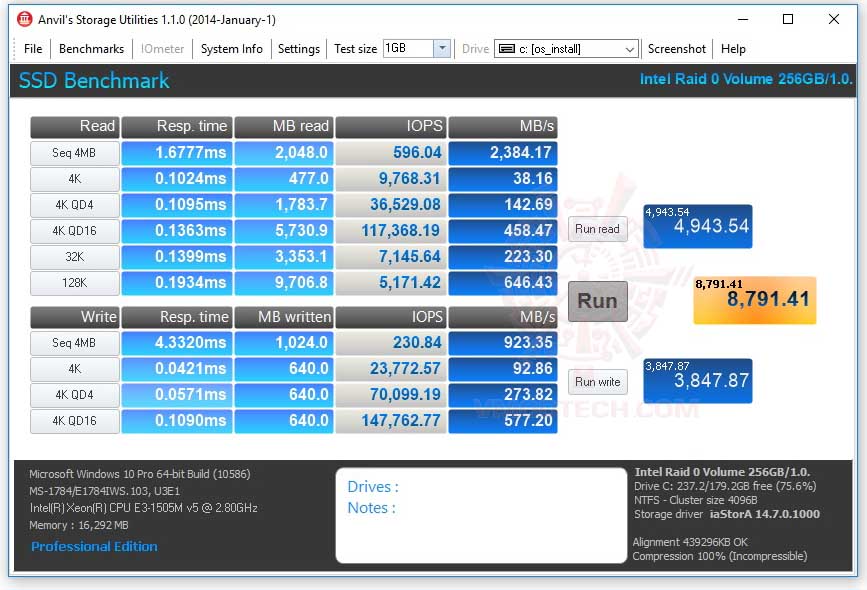Open the System Info menu
Viewport: 867px width, 590px height.
coord(232,49)
